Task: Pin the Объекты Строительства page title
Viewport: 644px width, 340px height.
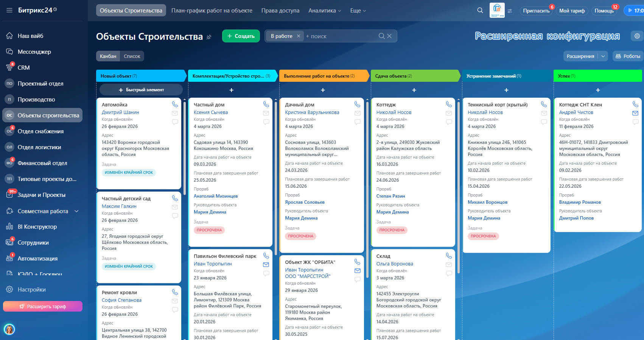Action: (209, 37)
